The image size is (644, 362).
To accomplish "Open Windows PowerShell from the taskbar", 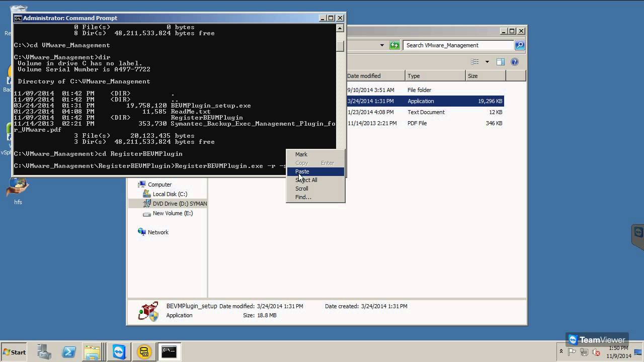I will pyautogui.click(x=69, y=352).
